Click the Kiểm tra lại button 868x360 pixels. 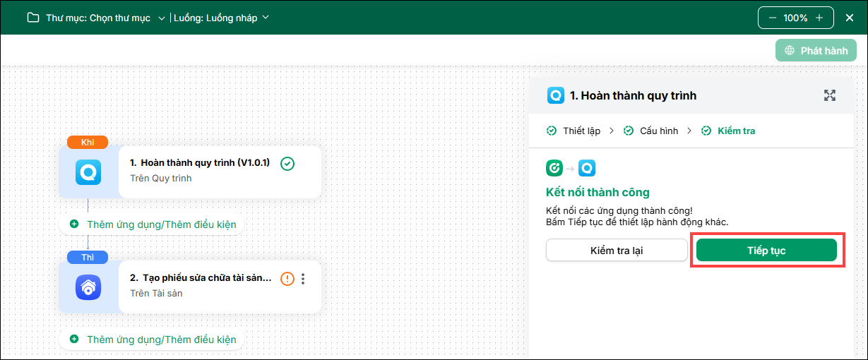[617, 251]
